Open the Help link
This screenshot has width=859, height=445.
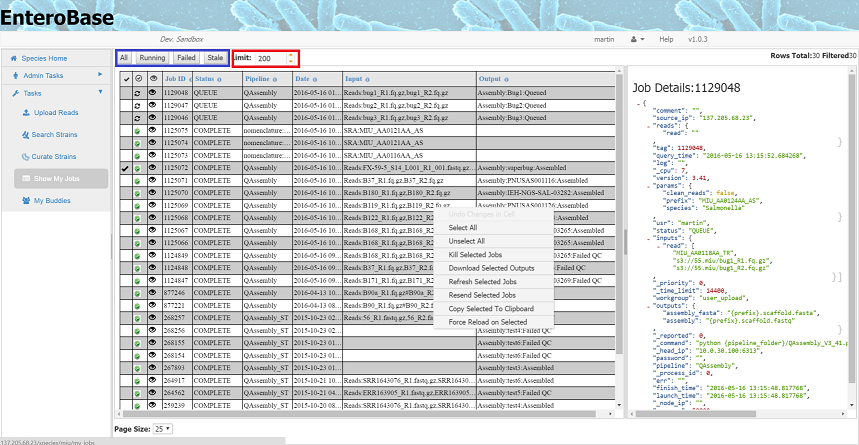coord(666,39)
